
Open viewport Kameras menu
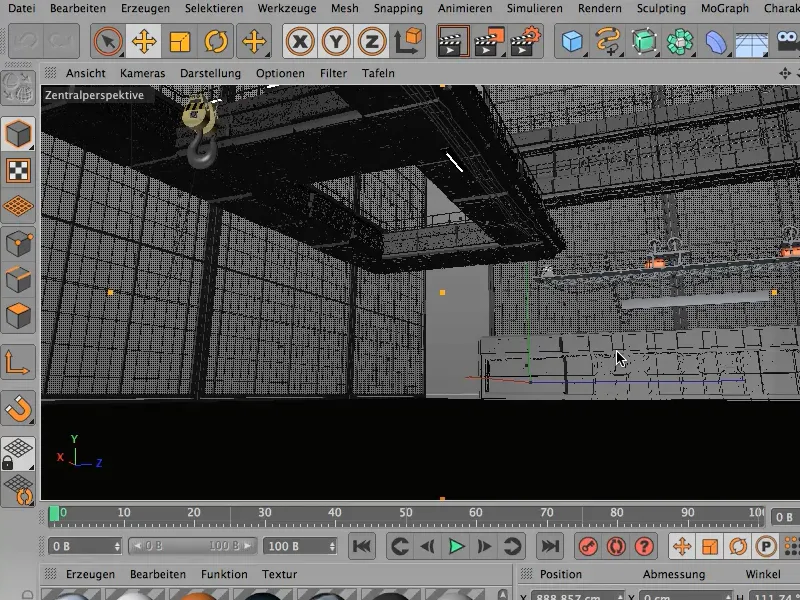tap(143, 73)
